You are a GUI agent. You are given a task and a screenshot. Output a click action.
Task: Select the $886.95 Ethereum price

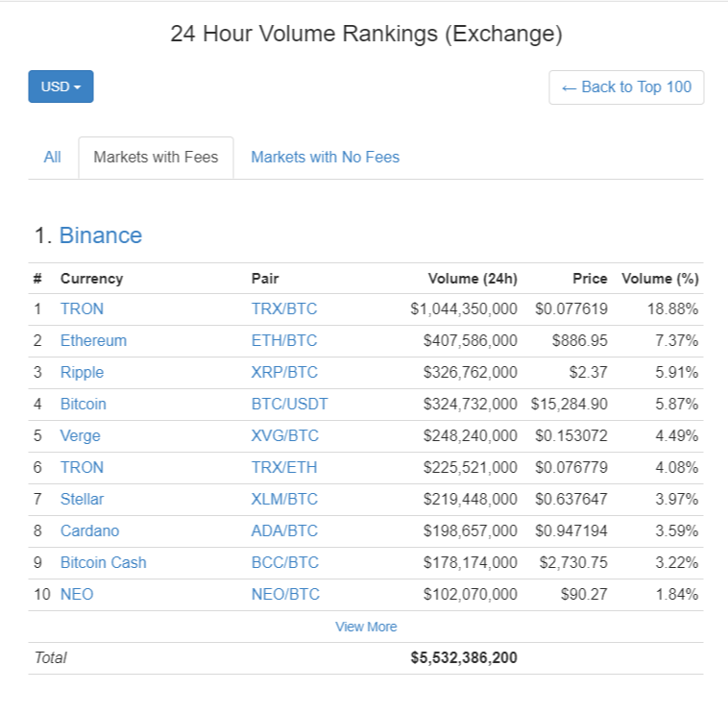click(x=580, y=340)
